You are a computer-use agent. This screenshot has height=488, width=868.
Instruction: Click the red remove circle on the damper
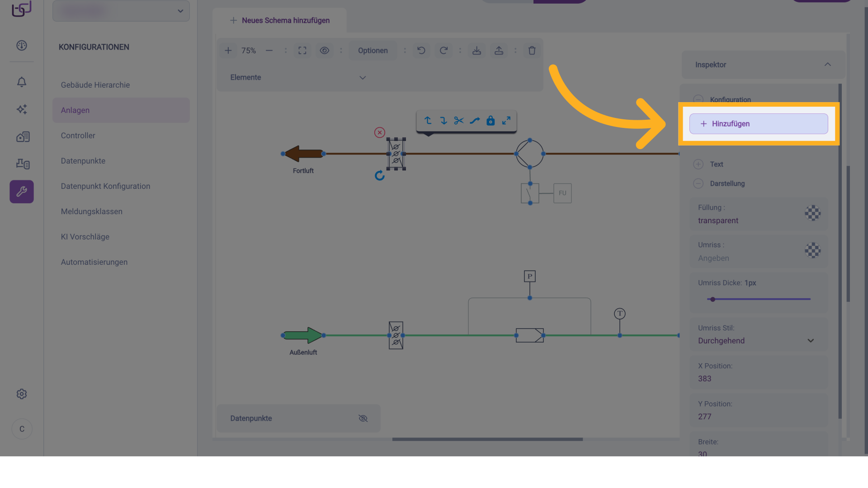[380, 132]
